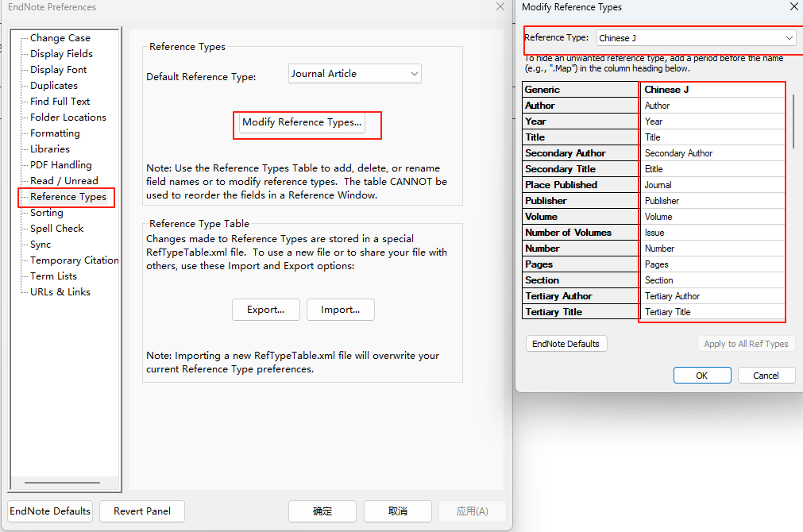Edit the Title field in Chinese J column

coord(713,137)
